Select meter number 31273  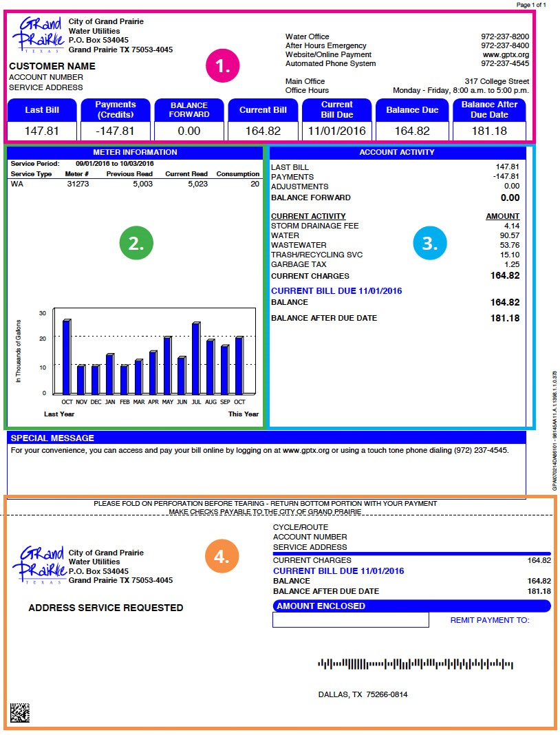pyautogui.click(x=78, y=184)
